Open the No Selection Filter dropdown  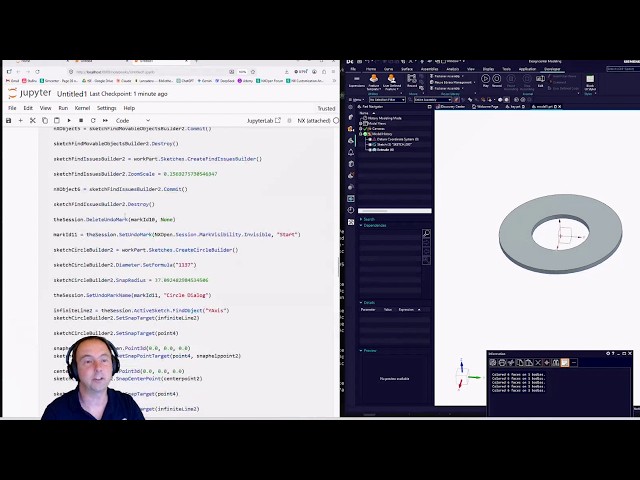coord(387,100)
